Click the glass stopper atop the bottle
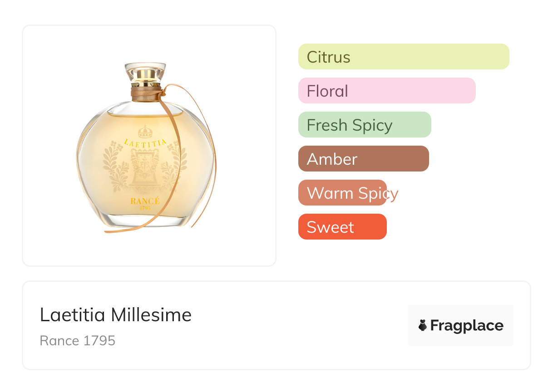Viewport: 553px width, 392px height. pos(145,70)
